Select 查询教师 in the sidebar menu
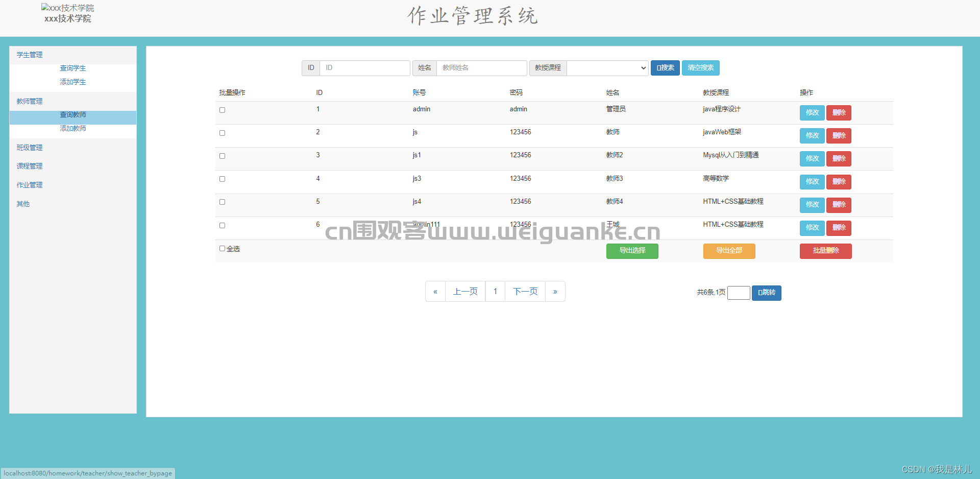 coord(72,114)
